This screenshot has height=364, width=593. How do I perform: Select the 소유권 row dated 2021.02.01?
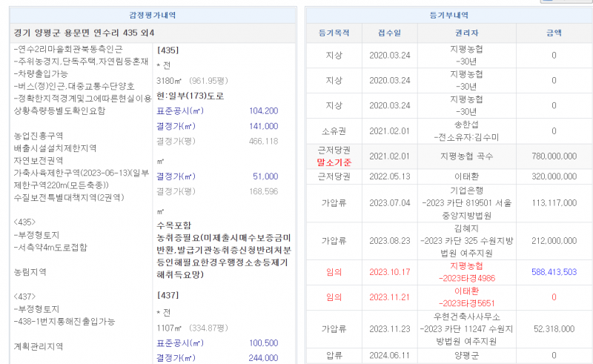coord(334,131)
